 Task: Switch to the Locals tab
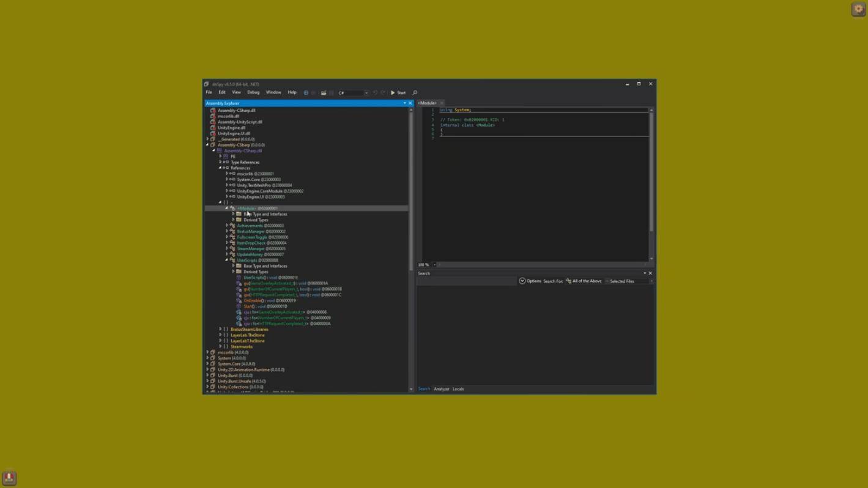coord(458,389)
